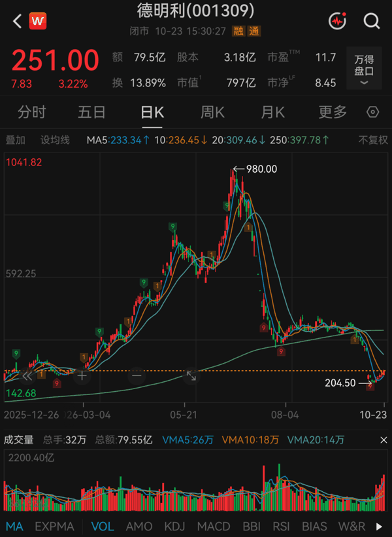Expand the 万得盘口 quote panel
392x537 pixels.
(x=364, y=68)
